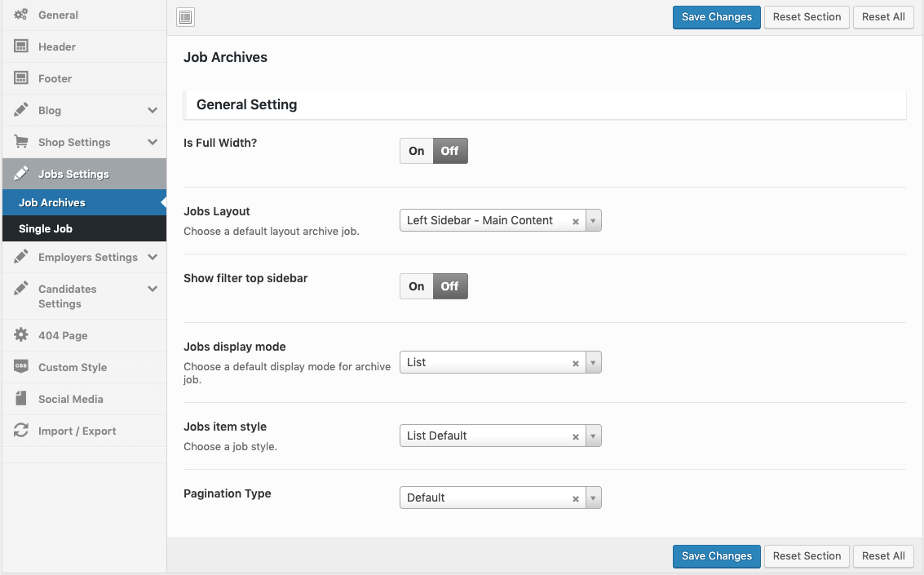The height and width of the screenshot is (575, 924).
Task: Click the Custom Style CSS icon
Action: point(21,367)
